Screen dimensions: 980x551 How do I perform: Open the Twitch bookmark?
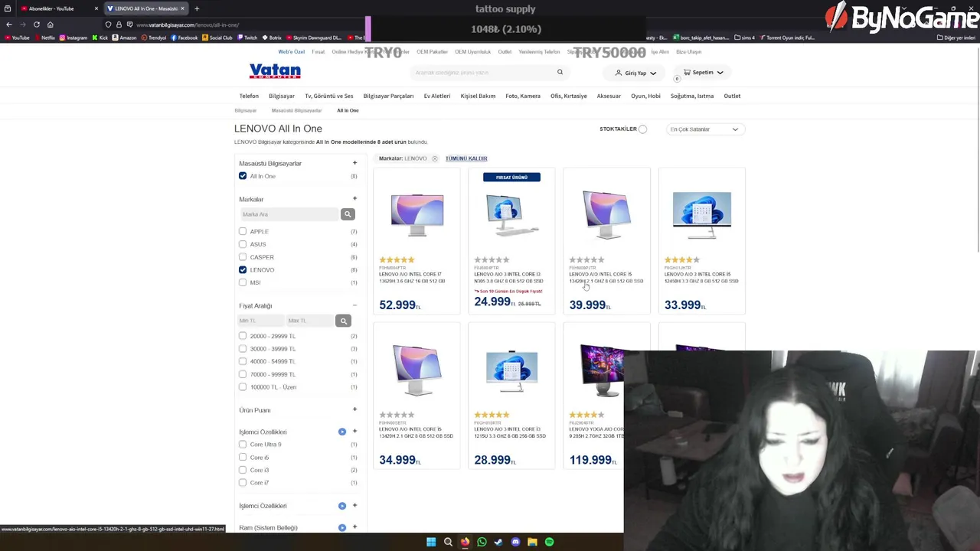[x=247, y=37]
